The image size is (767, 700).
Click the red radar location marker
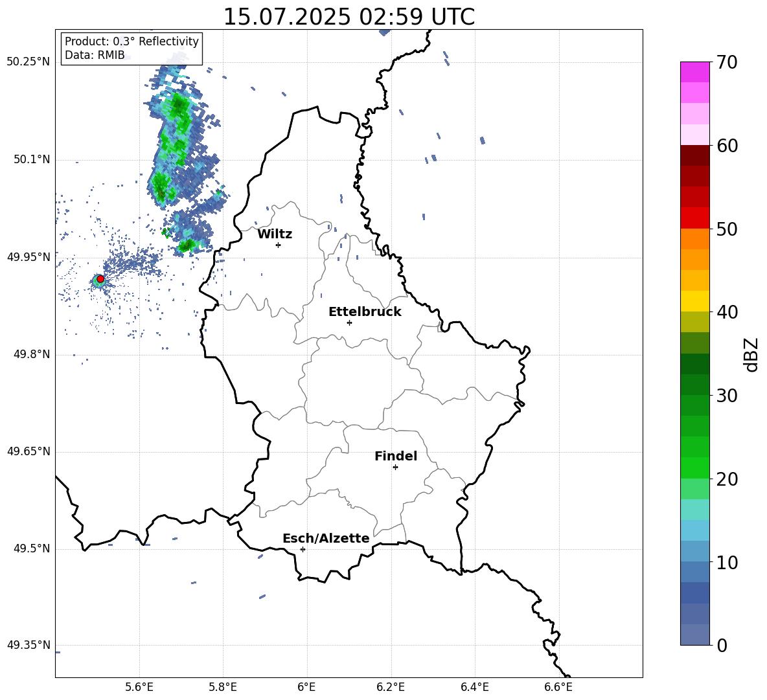tap(100, 278)
